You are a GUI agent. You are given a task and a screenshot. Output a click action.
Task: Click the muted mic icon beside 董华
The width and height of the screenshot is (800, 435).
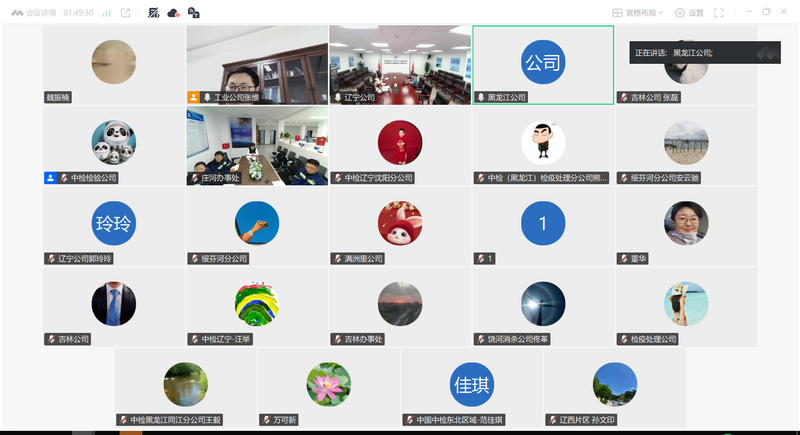pos(624,259)
